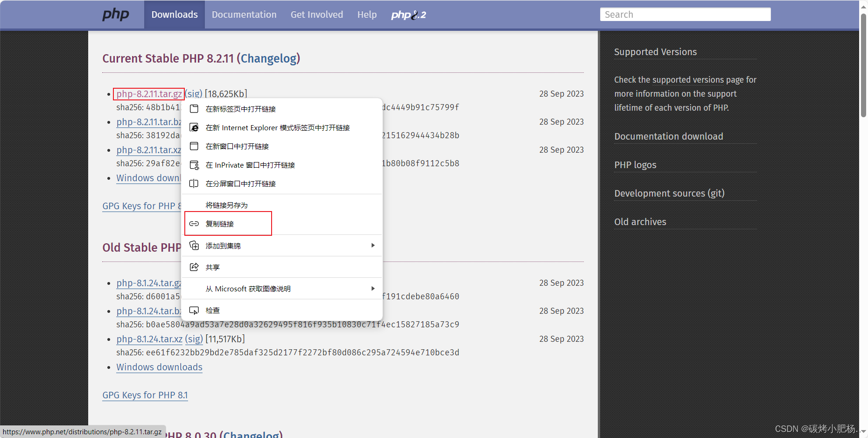Choose 在新窗口中打开链接 menu entry

click(x=282, y=146)
